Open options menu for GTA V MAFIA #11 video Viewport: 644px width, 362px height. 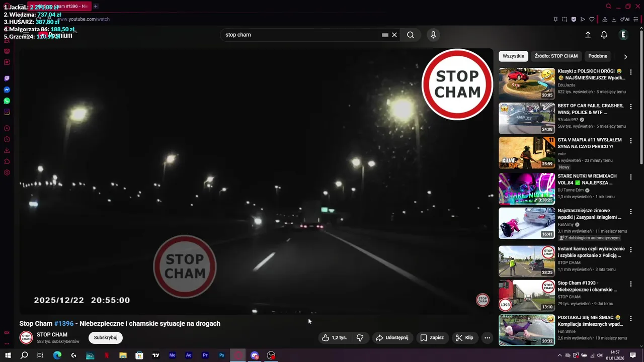click(630, 141)
